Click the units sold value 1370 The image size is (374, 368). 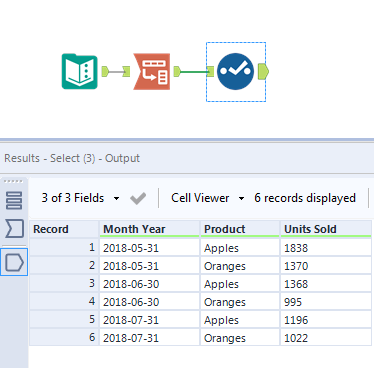(326, 266)
